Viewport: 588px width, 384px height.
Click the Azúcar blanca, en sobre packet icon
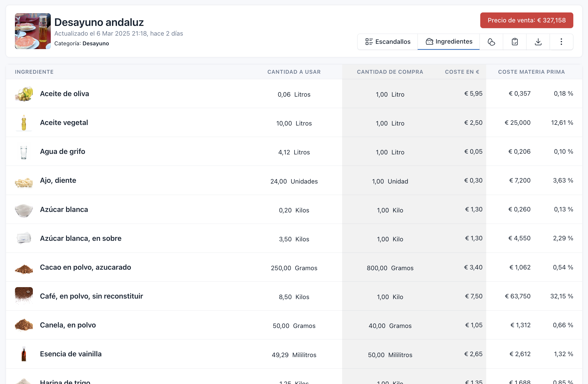tap(24, 238)
